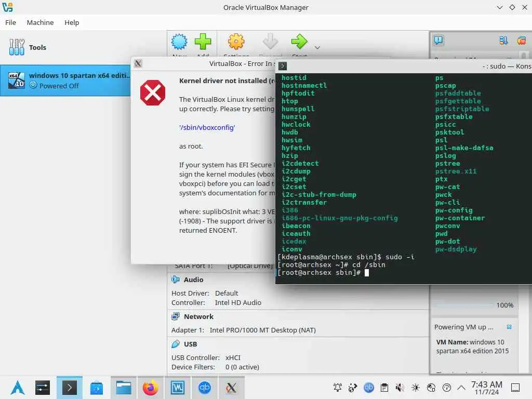Click the Konsole window terminal icon
Image resolution: width=532 pixels, height=399 pixels.
pos(282,66)
